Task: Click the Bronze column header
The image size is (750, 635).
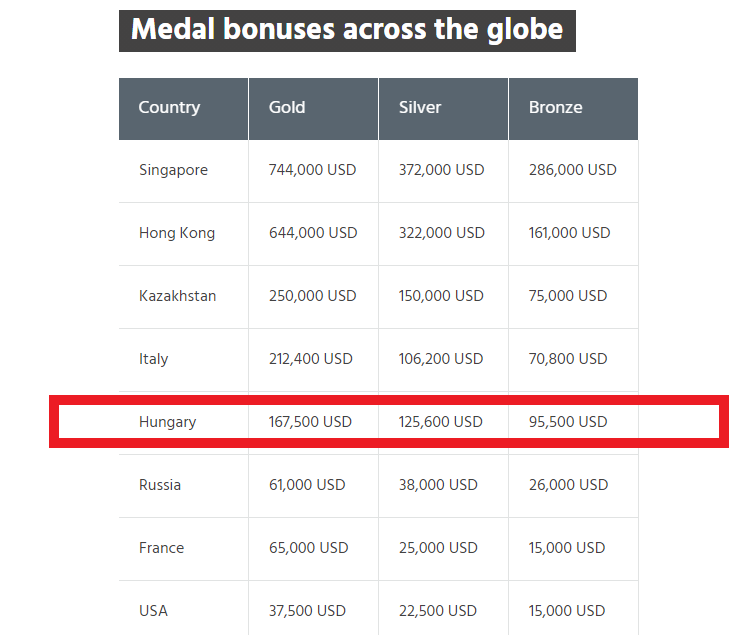Action: 574,109
